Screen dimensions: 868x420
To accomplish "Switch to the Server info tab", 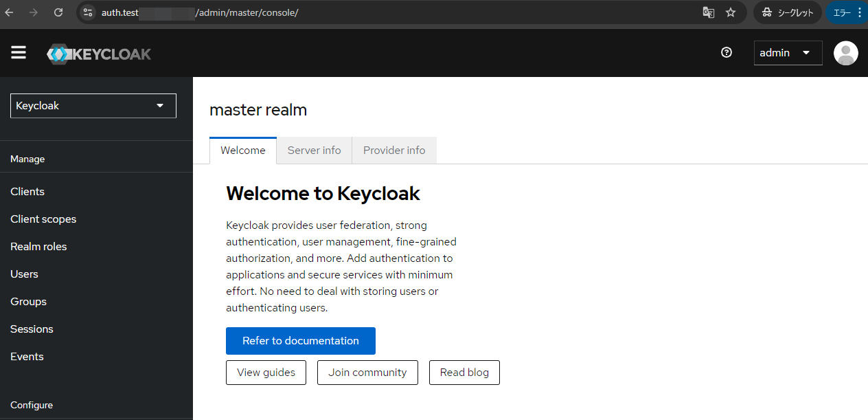I will tap(314, 150).
